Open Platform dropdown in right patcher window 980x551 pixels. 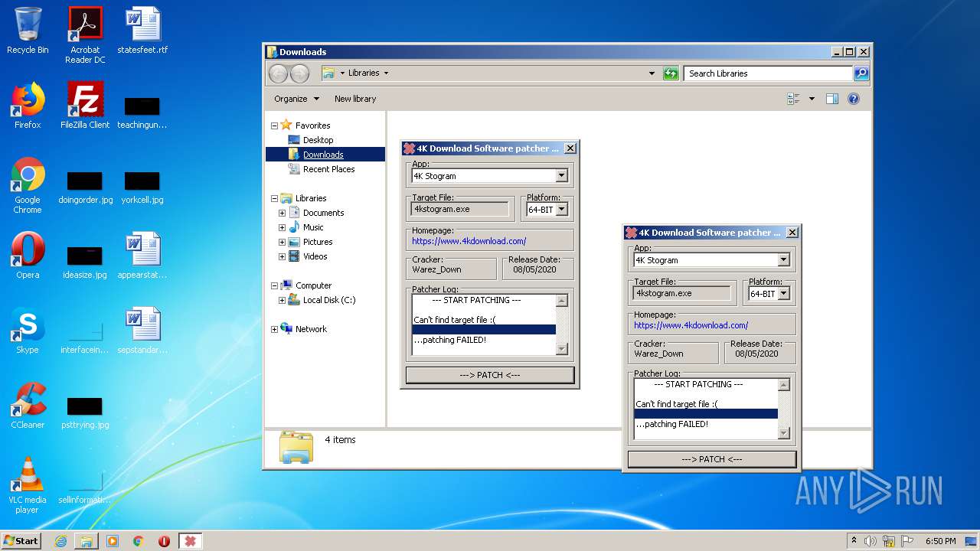point(783,294)
